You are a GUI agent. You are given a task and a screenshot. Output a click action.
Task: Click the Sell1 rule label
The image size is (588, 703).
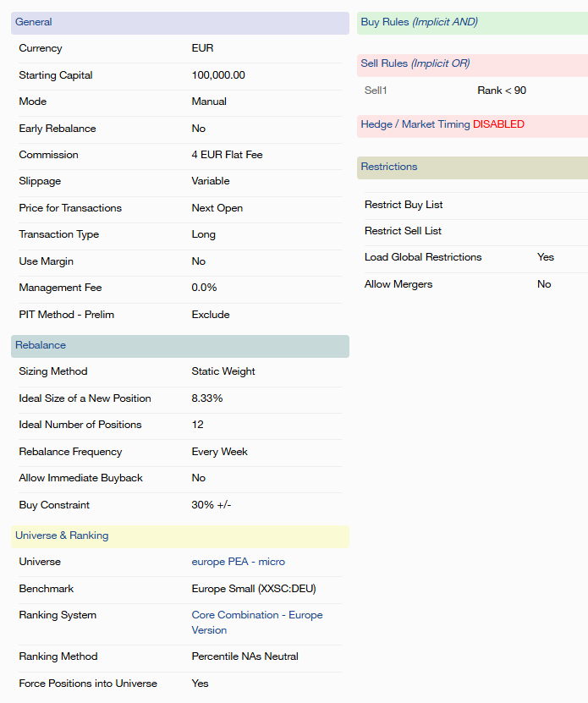click(x=376, y=91)
